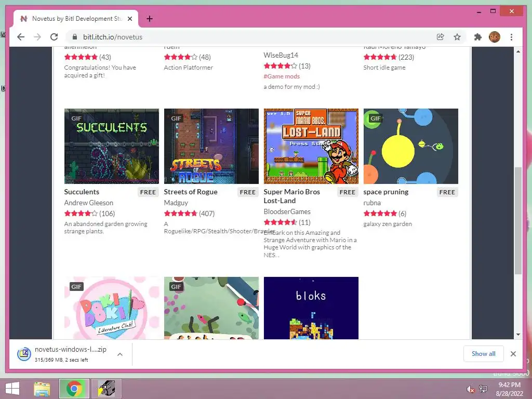View site info via the padlock icon
Image resolution: width=532 pixels, height=399 pixels.
(75, 37)
